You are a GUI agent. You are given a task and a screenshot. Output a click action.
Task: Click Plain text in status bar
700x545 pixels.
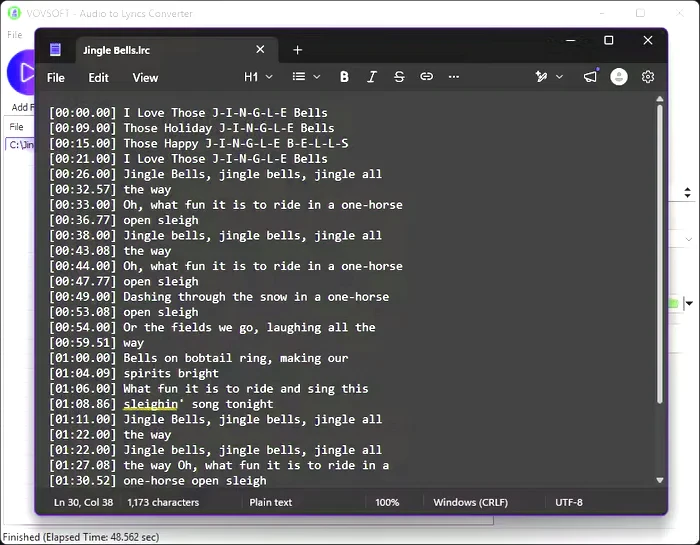[x=271, y=503]
